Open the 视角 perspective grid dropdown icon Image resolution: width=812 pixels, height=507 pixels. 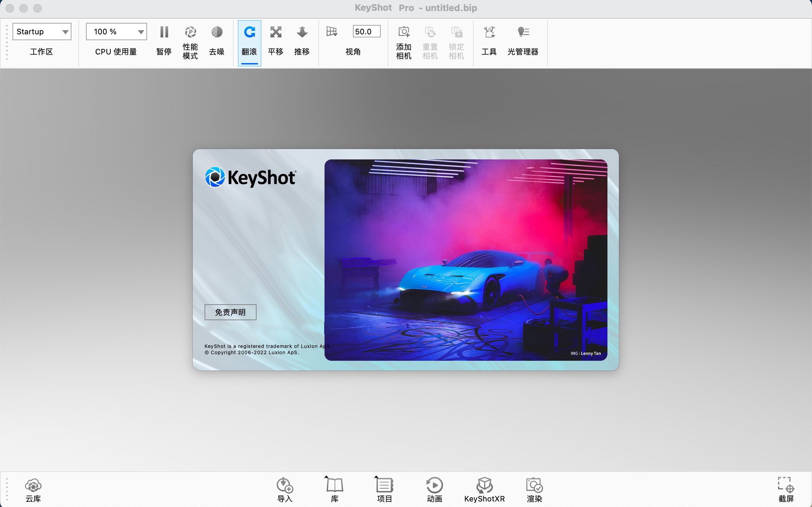pyautogui.click(x=332, y=32)
